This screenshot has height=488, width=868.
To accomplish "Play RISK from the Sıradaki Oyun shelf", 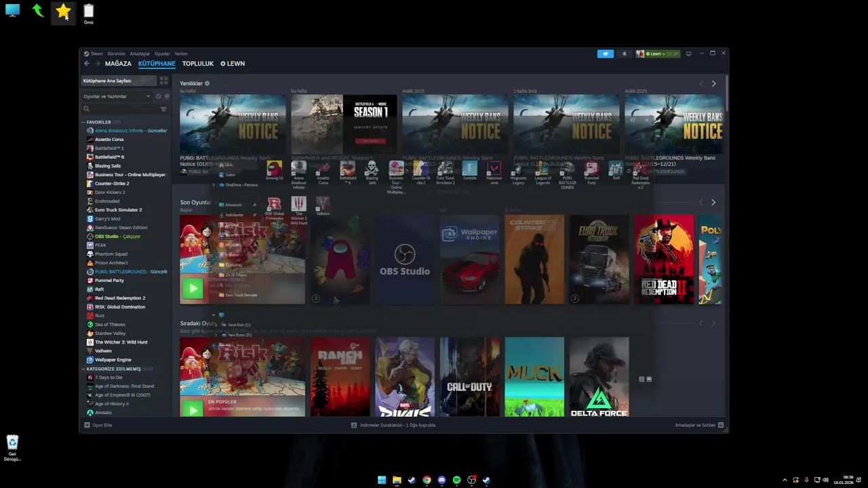I will pyautogui.click(x=193, y=409).
